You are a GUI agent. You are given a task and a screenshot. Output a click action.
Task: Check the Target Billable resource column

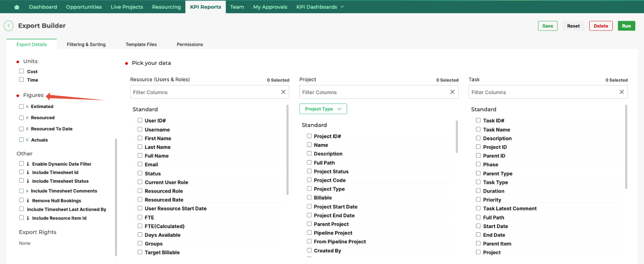point(140,252)
